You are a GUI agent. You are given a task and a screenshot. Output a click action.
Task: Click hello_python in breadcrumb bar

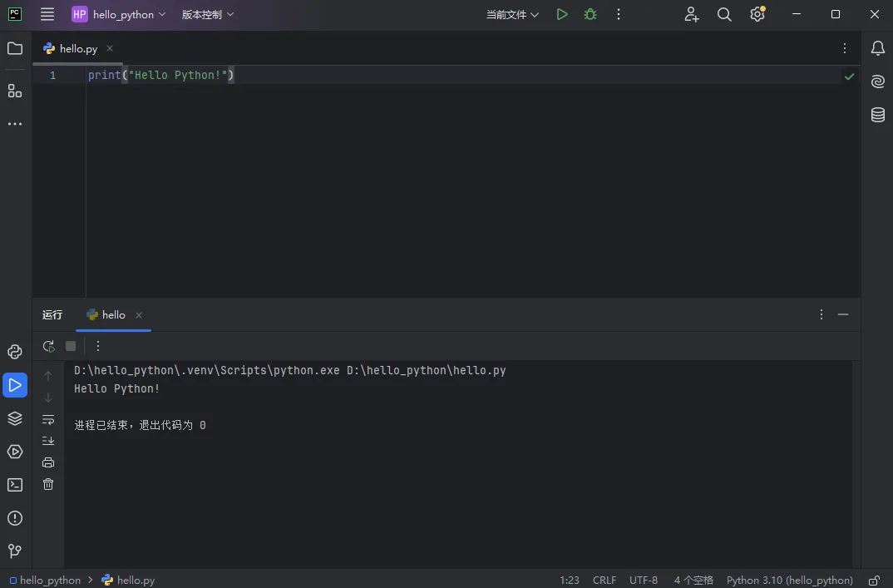45,580
